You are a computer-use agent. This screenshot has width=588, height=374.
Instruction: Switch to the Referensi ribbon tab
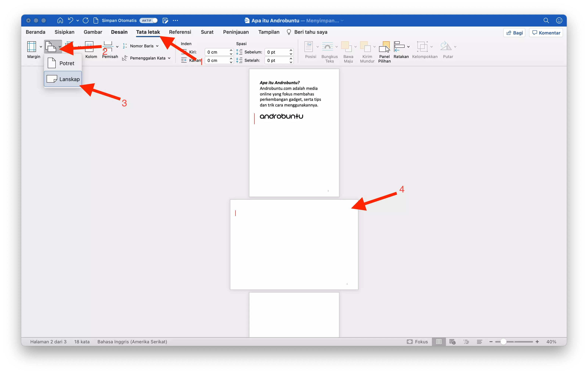tap(180, 32)
